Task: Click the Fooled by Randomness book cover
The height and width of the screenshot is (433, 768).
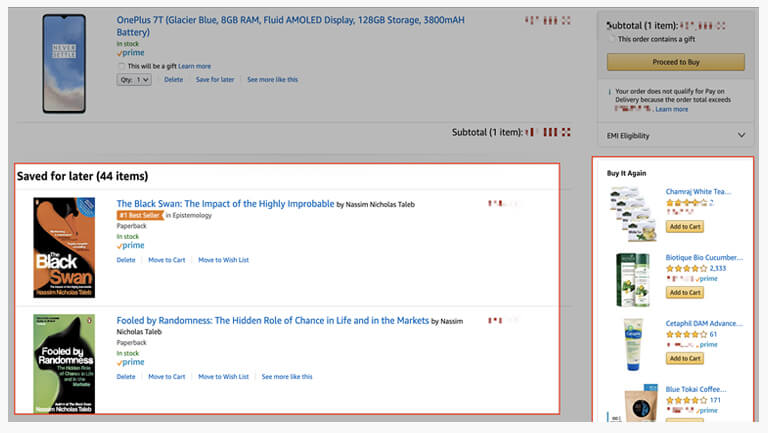Action: point(64,364)
